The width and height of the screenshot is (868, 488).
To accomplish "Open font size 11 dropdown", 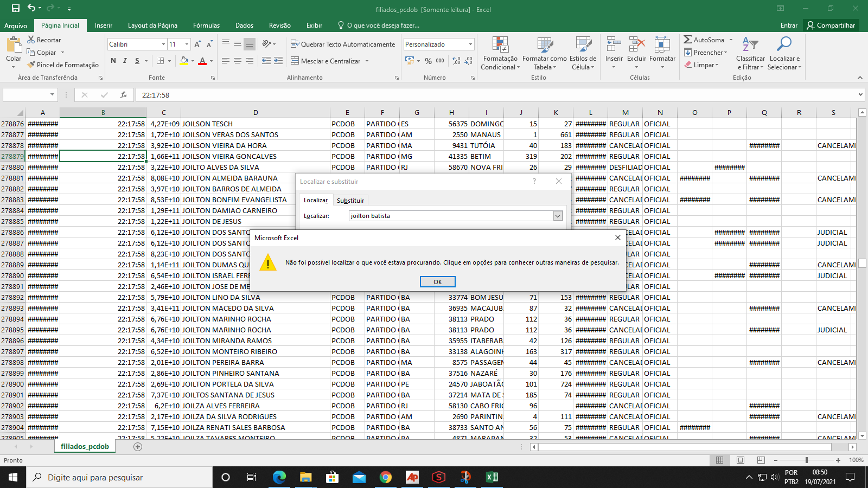I will (187, 44).
